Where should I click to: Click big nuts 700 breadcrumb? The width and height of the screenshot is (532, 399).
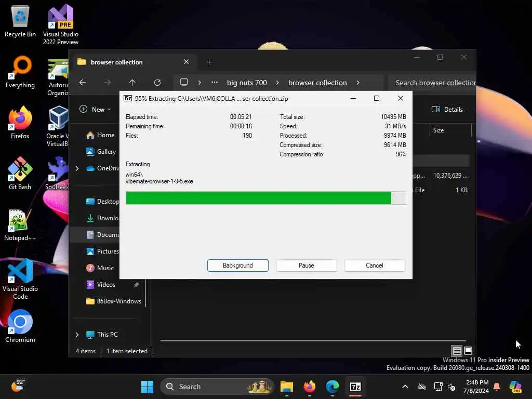click(x=247, y=83)
